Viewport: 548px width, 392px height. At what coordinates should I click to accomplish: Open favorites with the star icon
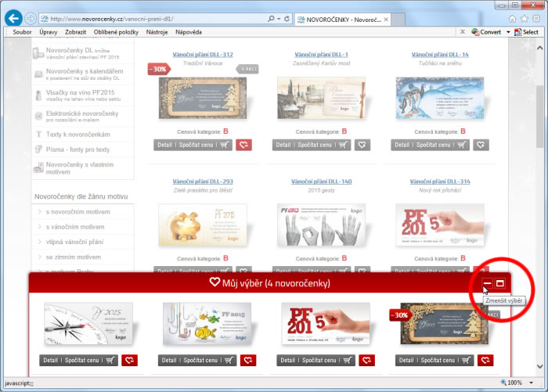525,19
